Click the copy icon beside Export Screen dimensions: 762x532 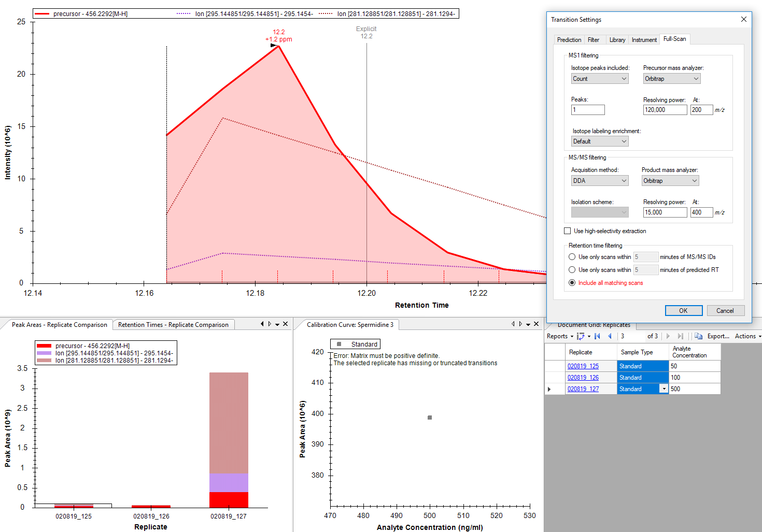pyautogui.click(x=698, y=336)
